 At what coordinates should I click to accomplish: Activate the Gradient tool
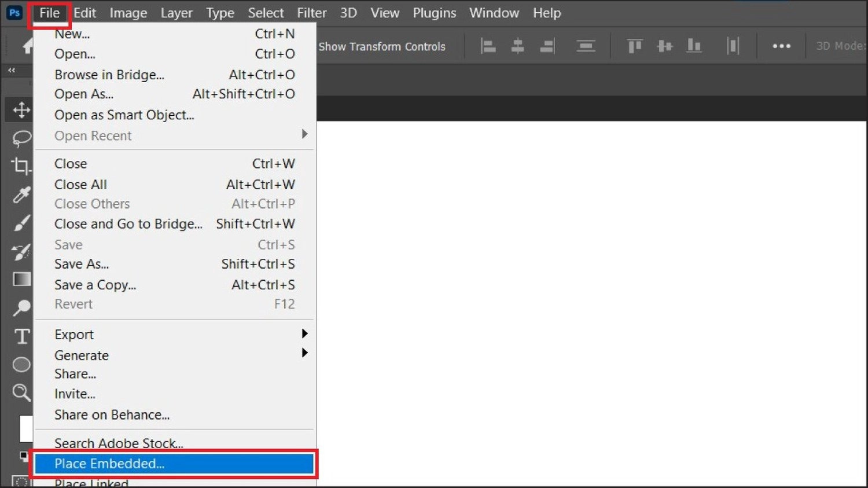coord(21,279)
